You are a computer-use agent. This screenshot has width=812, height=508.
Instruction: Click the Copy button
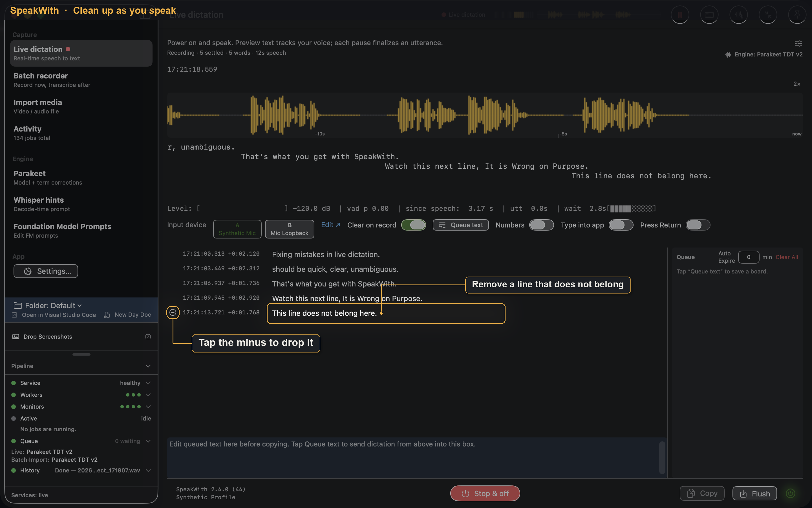pos(702,493)
